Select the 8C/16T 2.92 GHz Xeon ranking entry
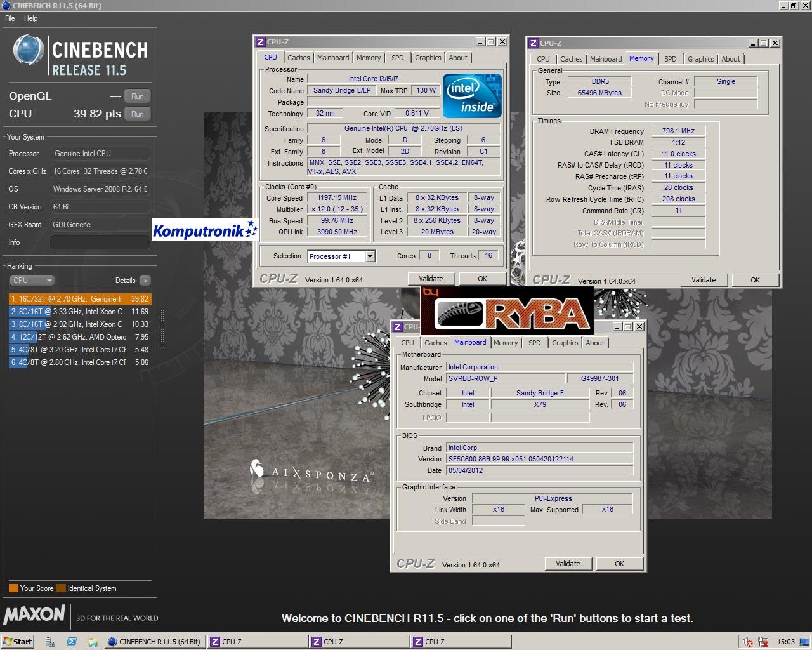 tap(80, 324)
